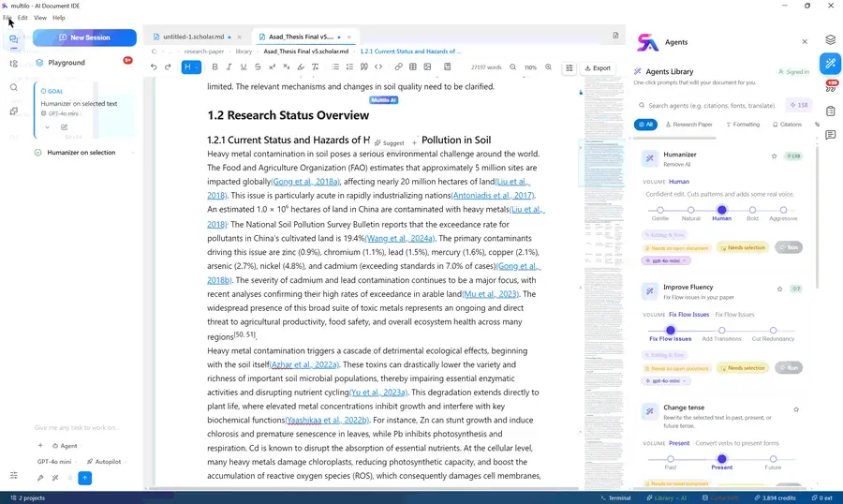The image size is (843, 504).
Task: Insert a numbered list
Action: 349,67
